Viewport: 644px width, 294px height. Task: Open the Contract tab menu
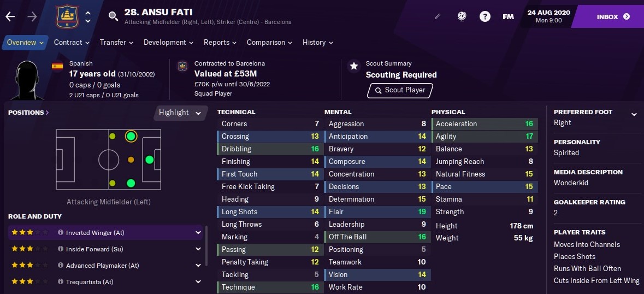click(72, 42)
